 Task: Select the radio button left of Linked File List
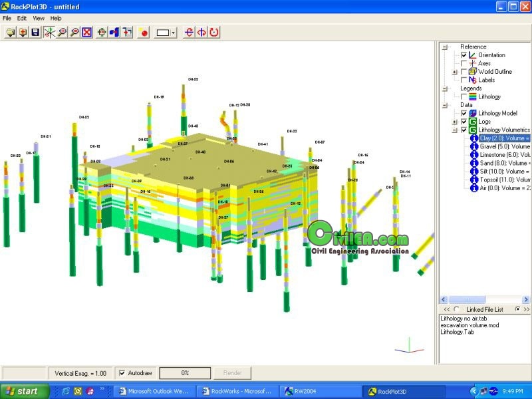(456, 309)
